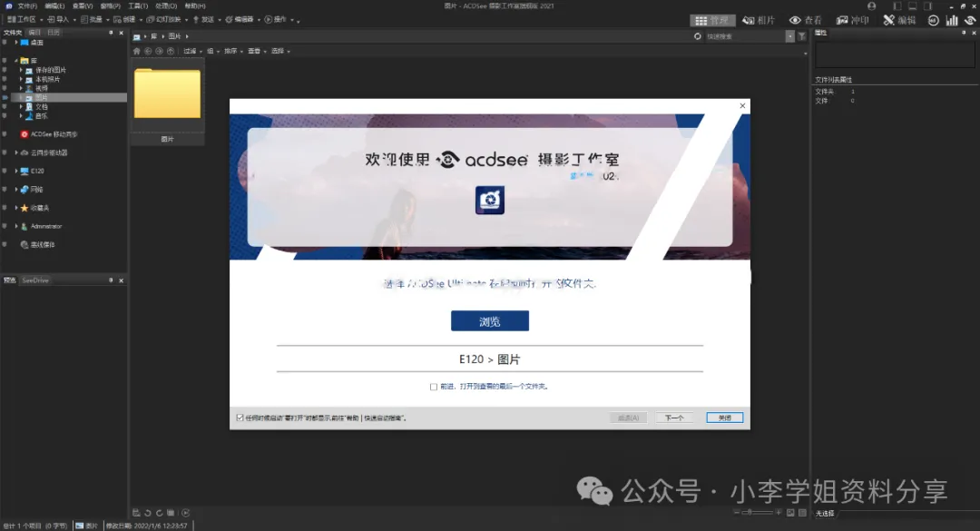Click the home icon in file toolbar
Viewport: 980px width, 531px height.
[137, 51]
